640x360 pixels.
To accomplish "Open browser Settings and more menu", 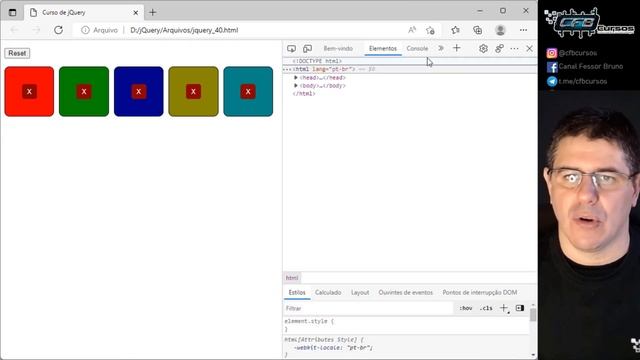I will (x=523, y=30).
